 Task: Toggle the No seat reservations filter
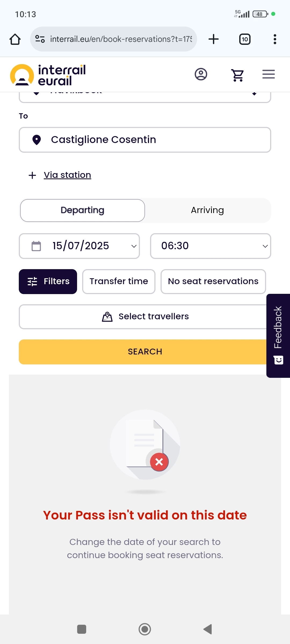(x=213, y=281)
